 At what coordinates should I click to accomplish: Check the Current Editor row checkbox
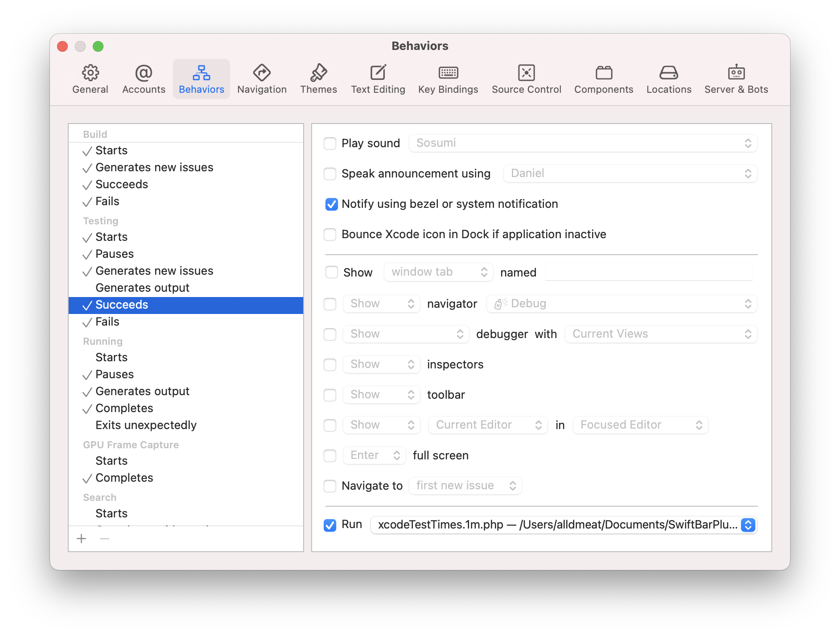pyautogui.click(x=330, y=425)
